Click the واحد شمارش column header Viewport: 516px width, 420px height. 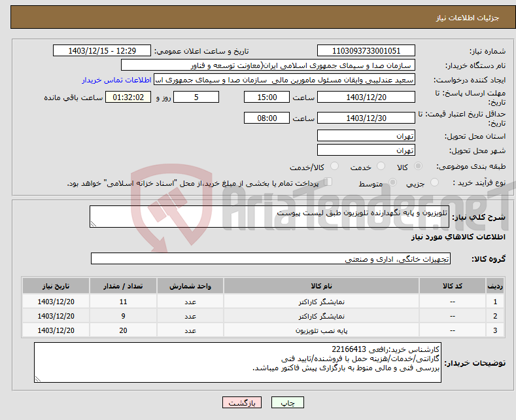190,286
